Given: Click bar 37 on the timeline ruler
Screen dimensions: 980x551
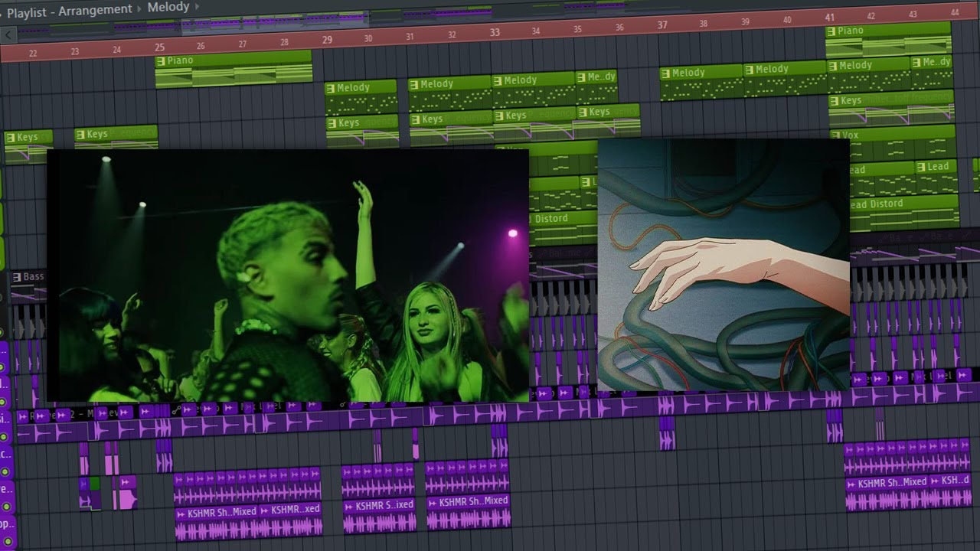Looking at the screenshot, I should (662, 24).
